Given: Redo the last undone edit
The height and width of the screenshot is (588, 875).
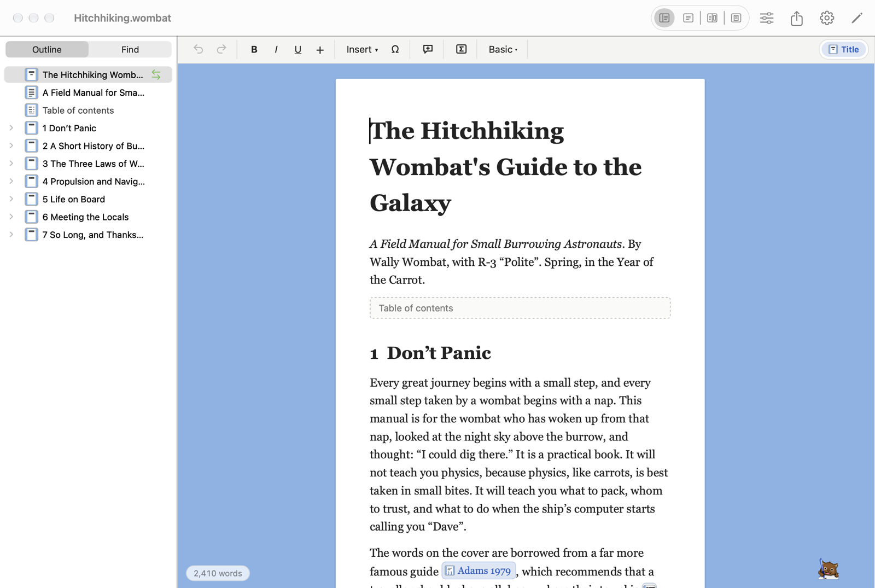Looking at the screenshot, I should pyautogui.click(x=221, y=49).
